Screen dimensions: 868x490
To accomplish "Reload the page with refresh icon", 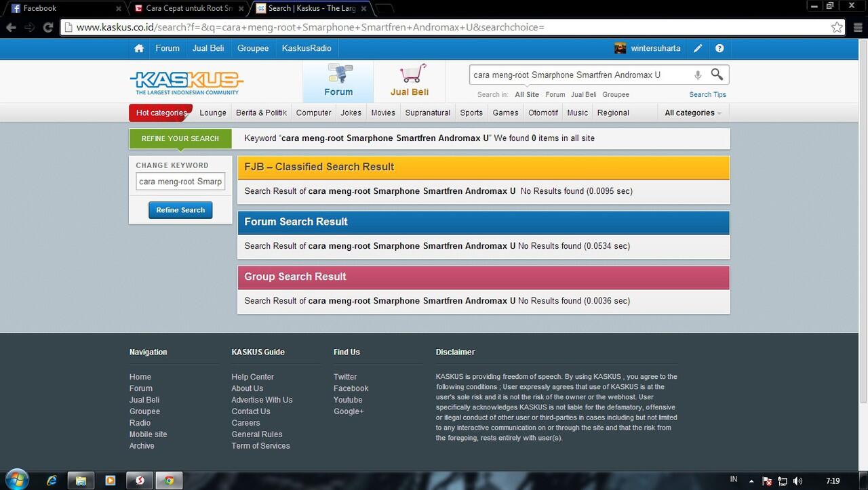I will coord(48,27).
